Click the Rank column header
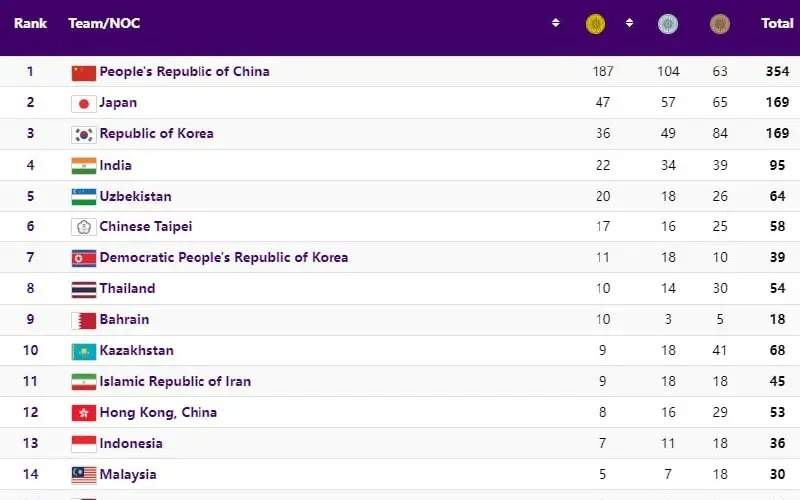 click(x=30, y=23)
